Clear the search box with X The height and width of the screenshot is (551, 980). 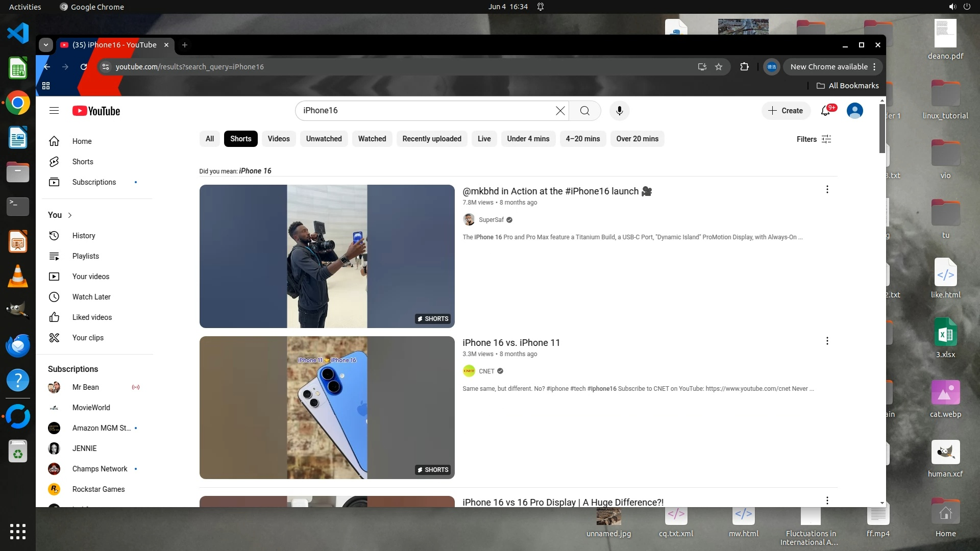560,111
